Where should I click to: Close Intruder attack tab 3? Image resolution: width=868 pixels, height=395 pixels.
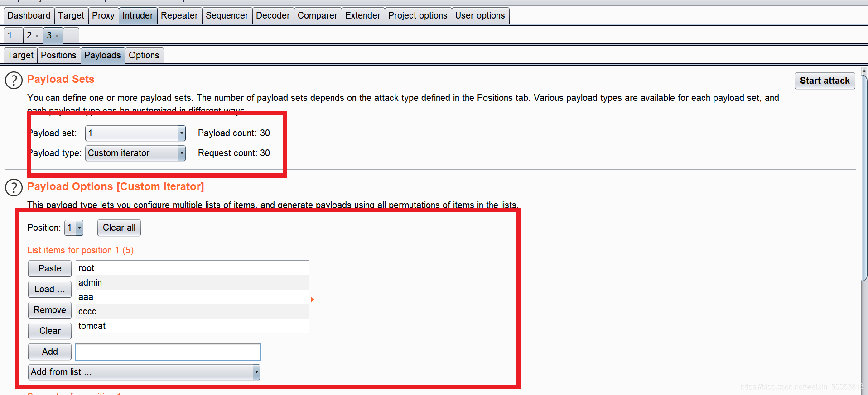click(x=57, y=36)
